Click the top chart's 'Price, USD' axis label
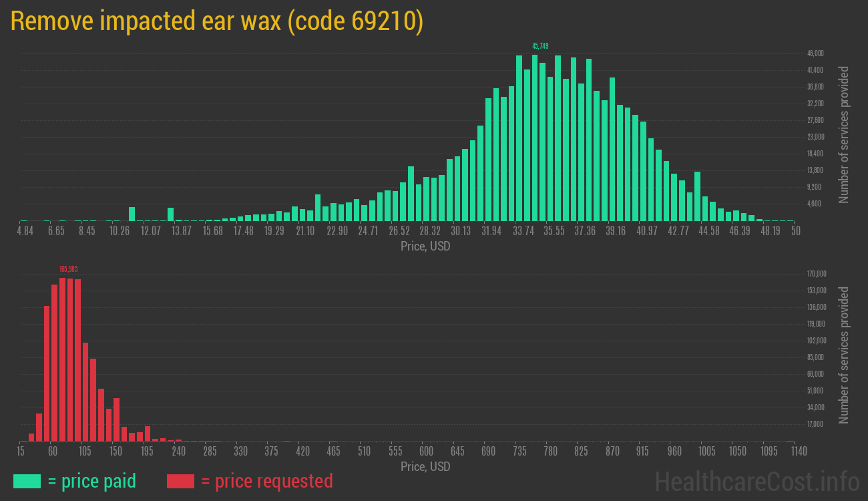The height and width of the screenshot is (501, 868). pyautogui.click(x=425, y=246)
